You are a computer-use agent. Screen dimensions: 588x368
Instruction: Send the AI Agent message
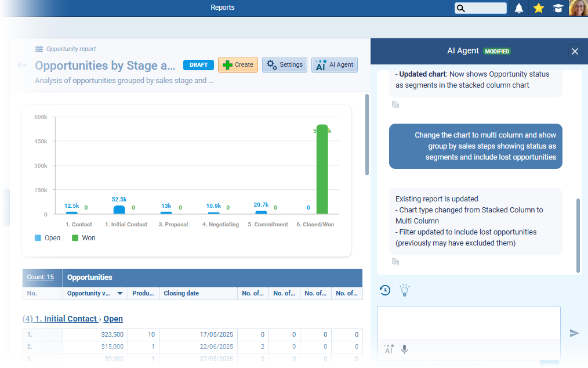(574, 333)
